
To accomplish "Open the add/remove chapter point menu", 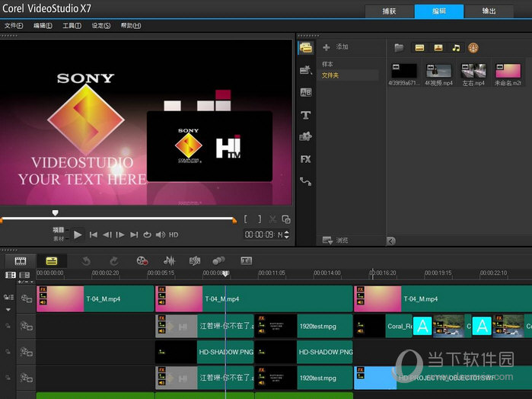I will 25,282.
